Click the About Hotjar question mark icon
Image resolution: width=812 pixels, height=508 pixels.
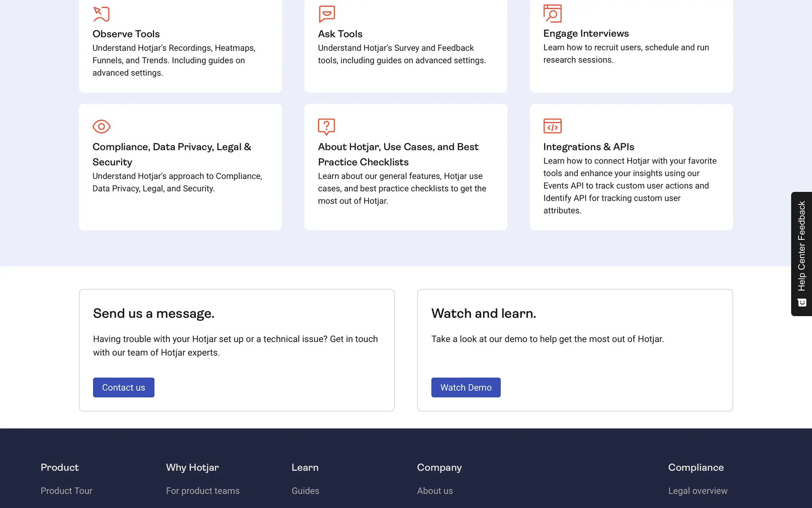326,126
